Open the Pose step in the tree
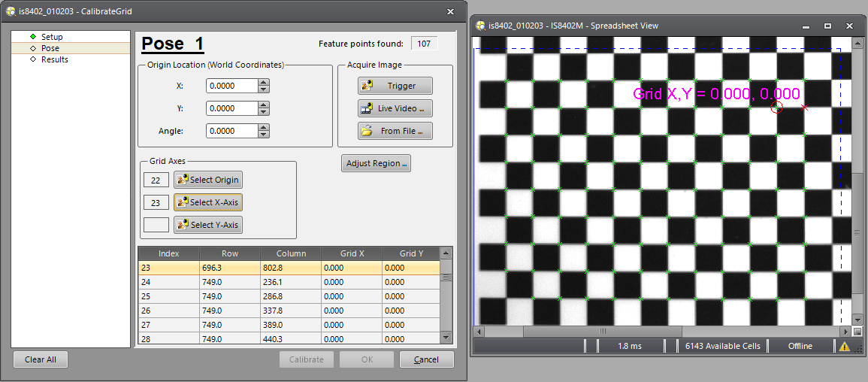 pos(50,48)
